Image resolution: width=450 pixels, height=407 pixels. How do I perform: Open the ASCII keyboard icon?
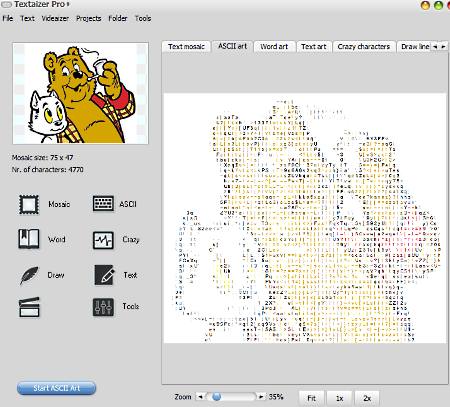coord(103,204)
